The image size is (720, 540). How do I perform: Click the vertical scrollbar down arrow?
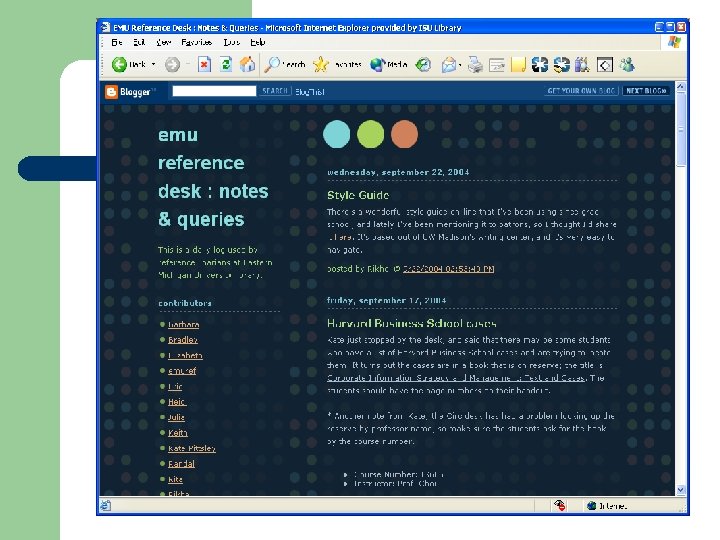point(681,490)
